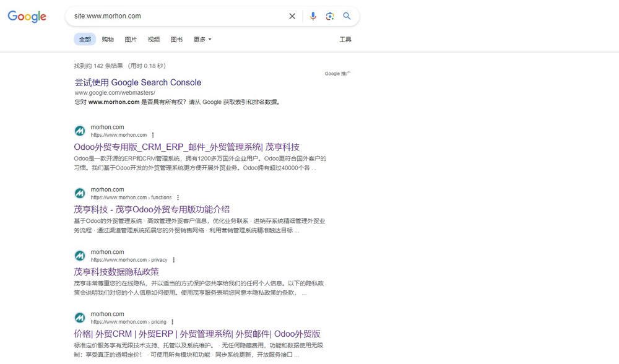619x364 pixels.
Task: Open 价格| 外贸CRM | 外贸ERP result link
Action: 197,334
